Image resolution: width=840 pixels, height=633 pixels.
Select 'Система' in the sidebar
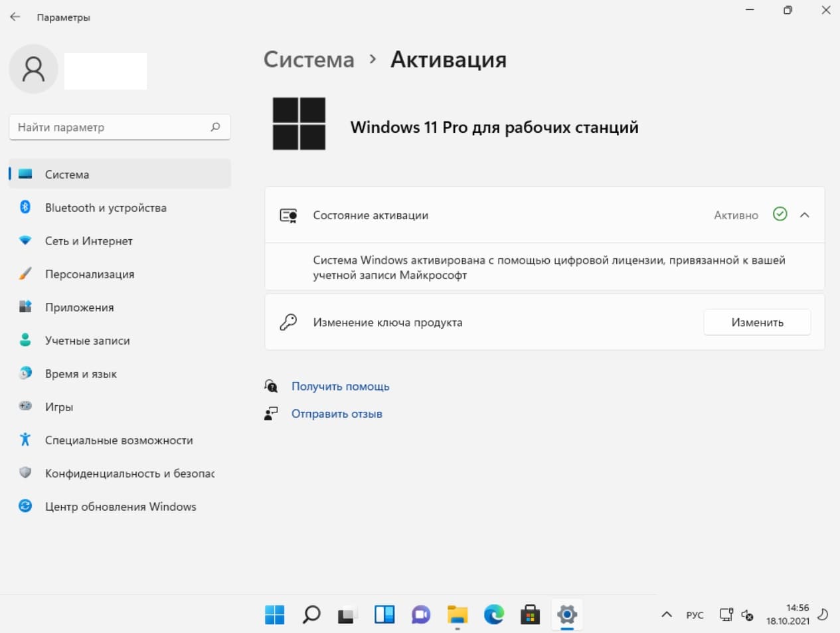tap(120, 174)
